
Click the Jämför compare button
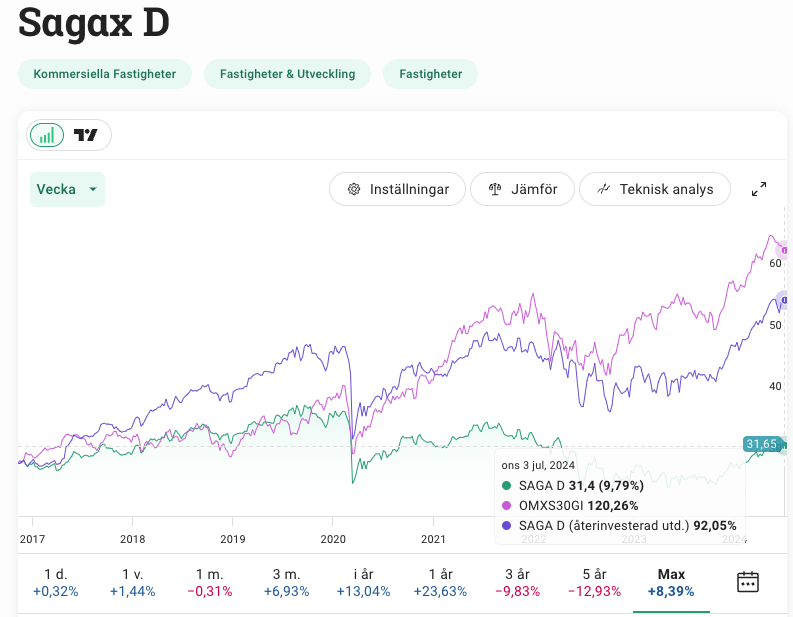521,189
